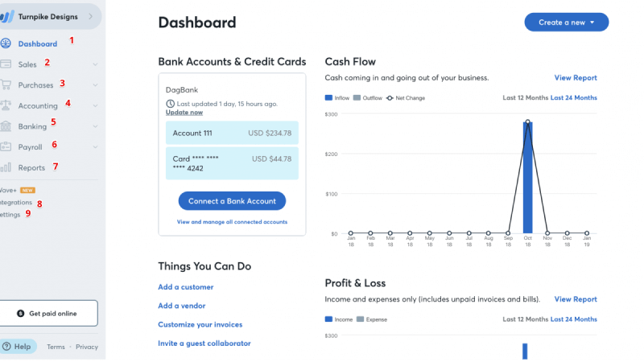Image resolution: width=644 pixels, height=362 pixels.
Task: Open Integrations in the sidebar
Action: pos(15,203)
